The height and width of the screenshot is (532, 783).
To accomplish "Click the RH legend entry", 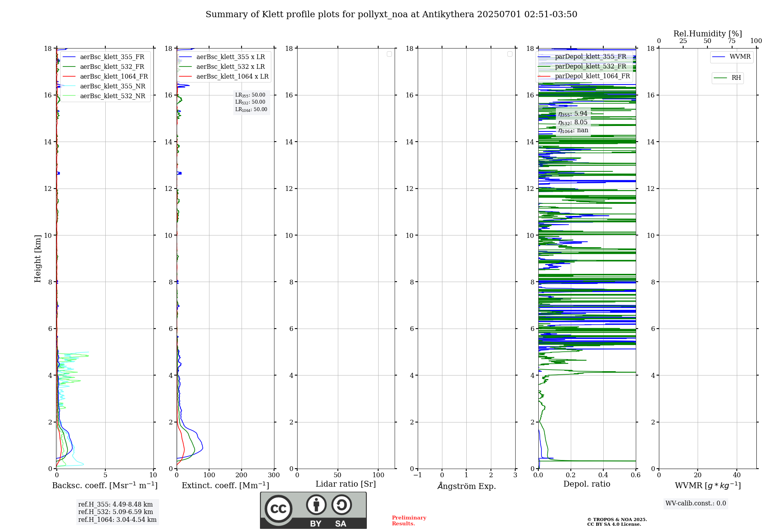I will coord(728,78).
